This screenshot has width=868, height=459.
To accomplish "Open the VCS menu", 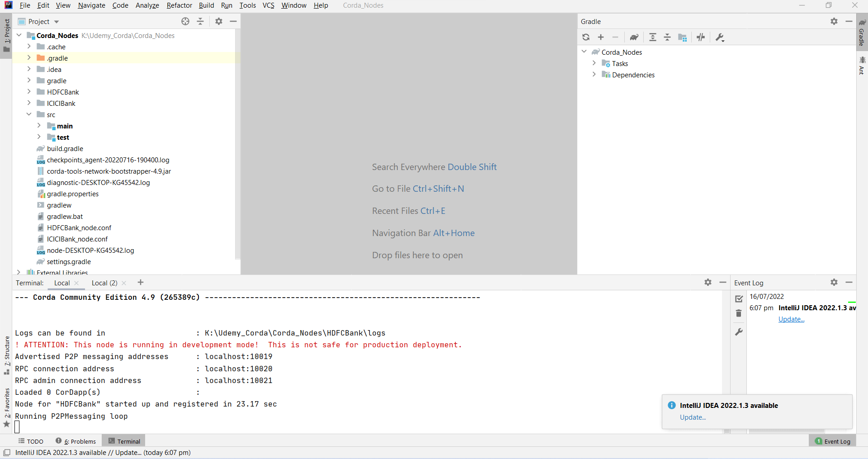I will 269,5.
